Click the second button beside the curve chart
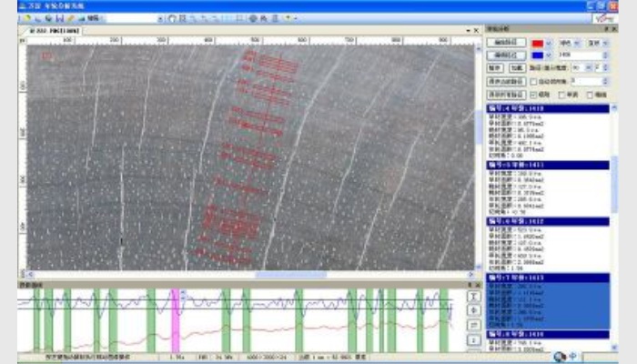Screen dimensions: 637x364 [x=473, y=310]
